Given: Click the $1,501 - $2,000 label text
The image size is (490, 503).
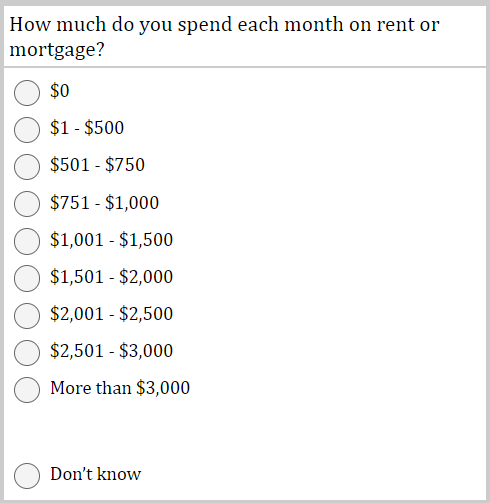Looking at the screenshot, I should click(x=111, y=277).
